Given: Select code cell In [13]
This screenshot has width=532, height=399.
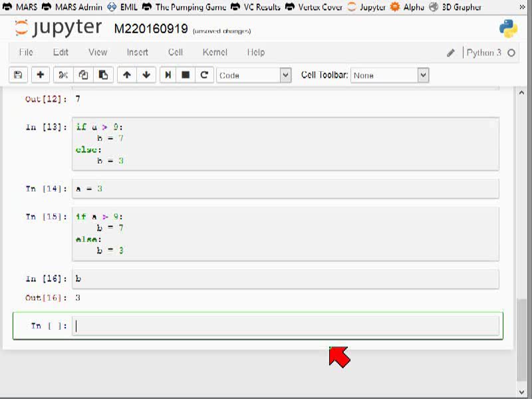Looking at the screenshot, I should pos(285,144).
